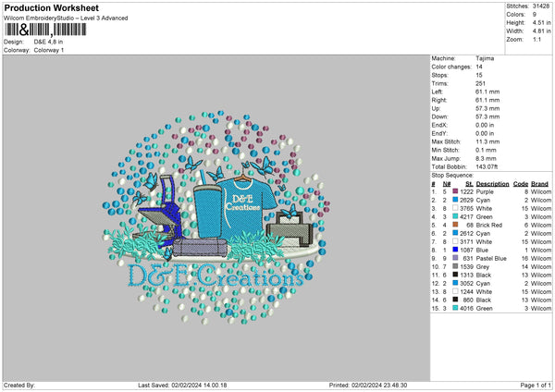Click the Brand column header
Screen dimensions: 555x392
click(539, 184)
